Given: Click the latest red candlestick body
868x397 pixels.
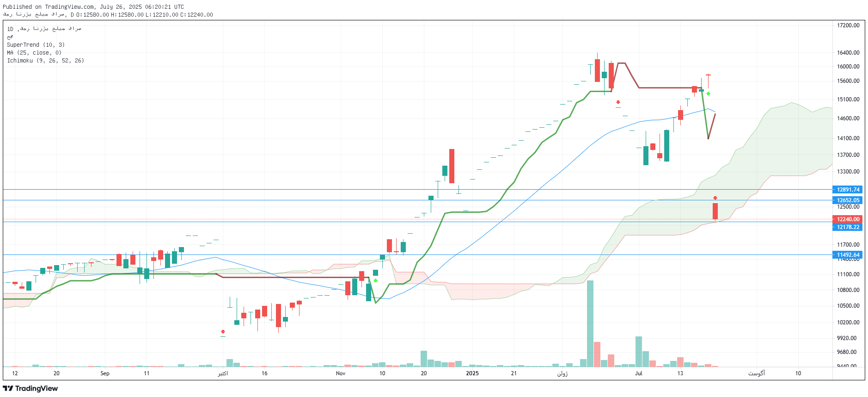Looking at the screenshot, I should 715,211.
